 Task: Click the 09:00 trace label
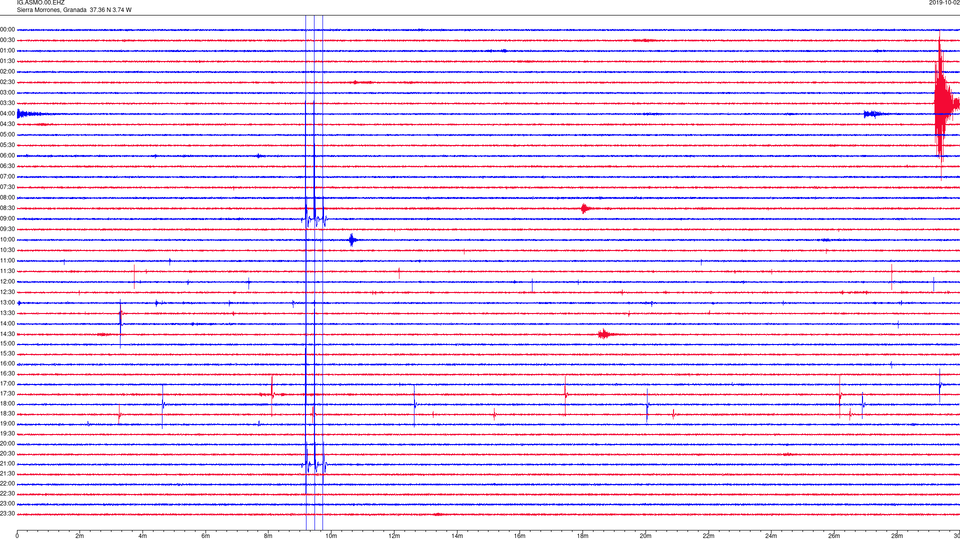click(x=7, y=219)
